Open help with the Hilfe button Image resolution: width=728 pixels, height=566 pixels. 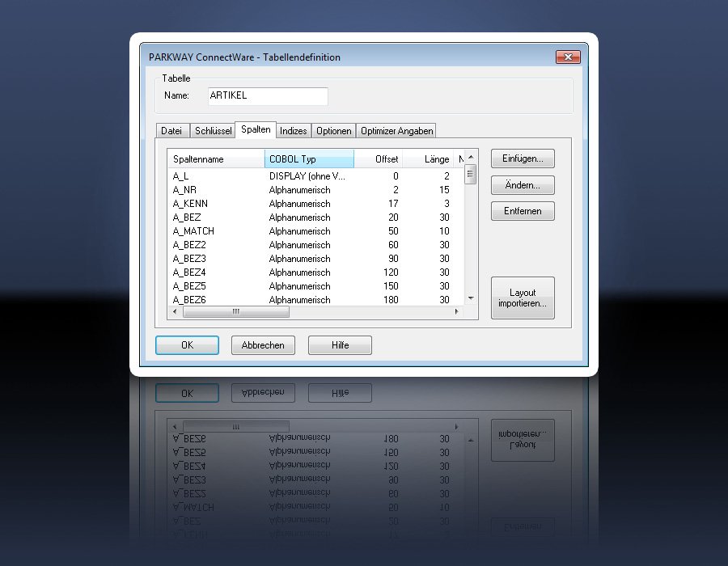point(340,345)
